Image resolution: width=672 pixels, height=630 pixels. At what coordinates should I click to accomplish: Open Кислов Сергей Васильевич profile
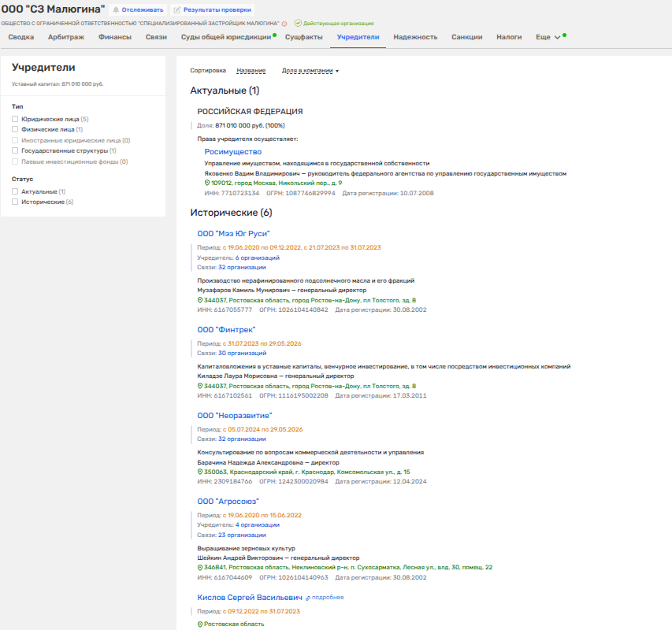tap(250, 598)
